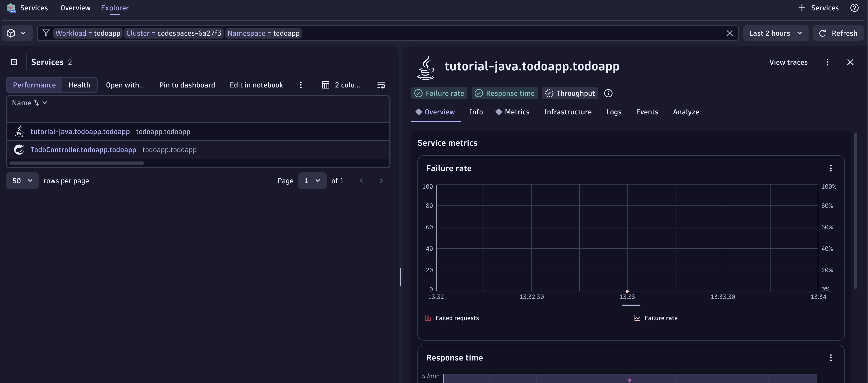Toggle line wrap icon in table toolbar

(x=381, y=85)
